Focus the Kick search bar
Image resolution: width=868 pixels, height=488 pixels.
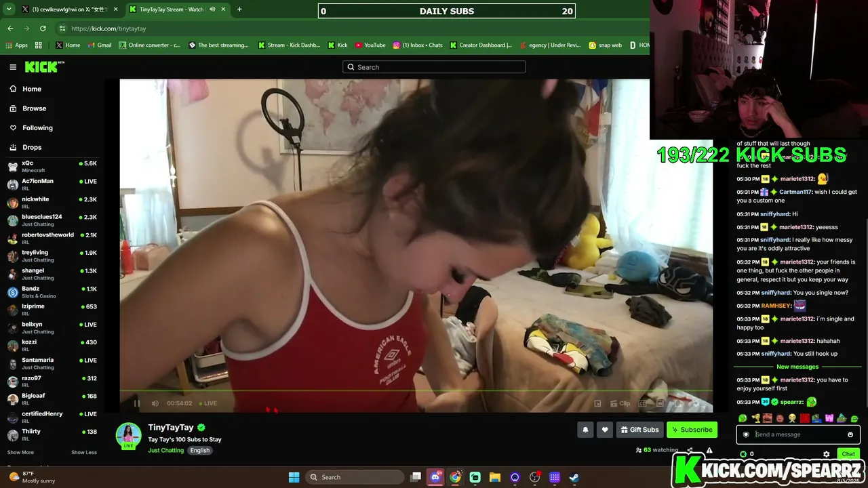tap(434, 67)
